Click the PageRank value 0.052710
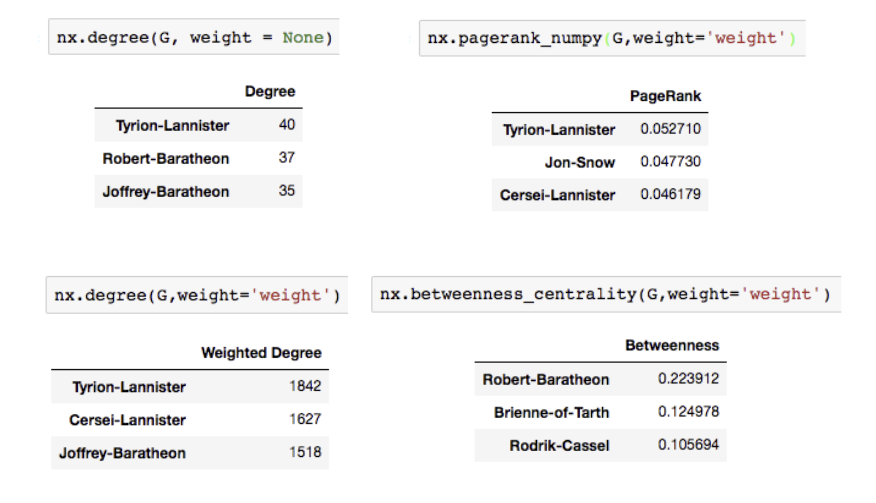The height and width of the screenshot is (503, 876). pos(670,130)
